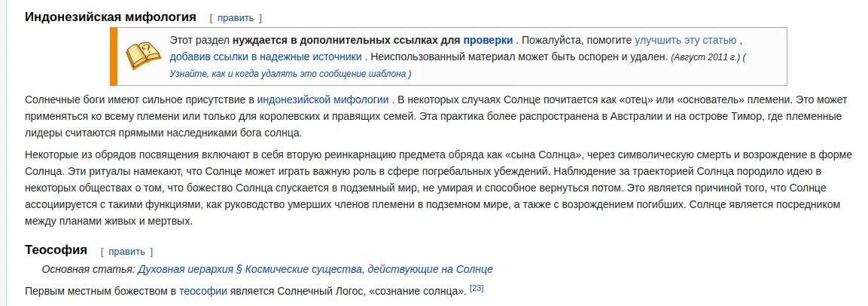Image resolution: width=868 pixels, height=306 pixels.
Task: Open main article Духовная иерархия link
Action: point(315,269)
